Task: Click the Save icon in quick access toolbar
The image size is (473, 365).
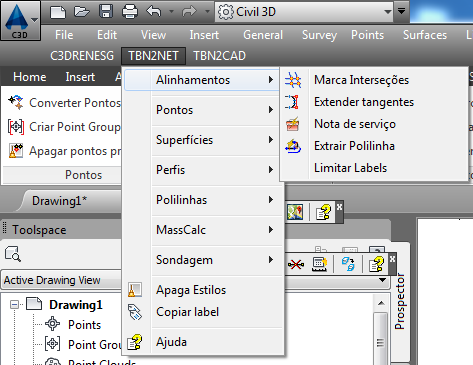Action: pos(106,11)
